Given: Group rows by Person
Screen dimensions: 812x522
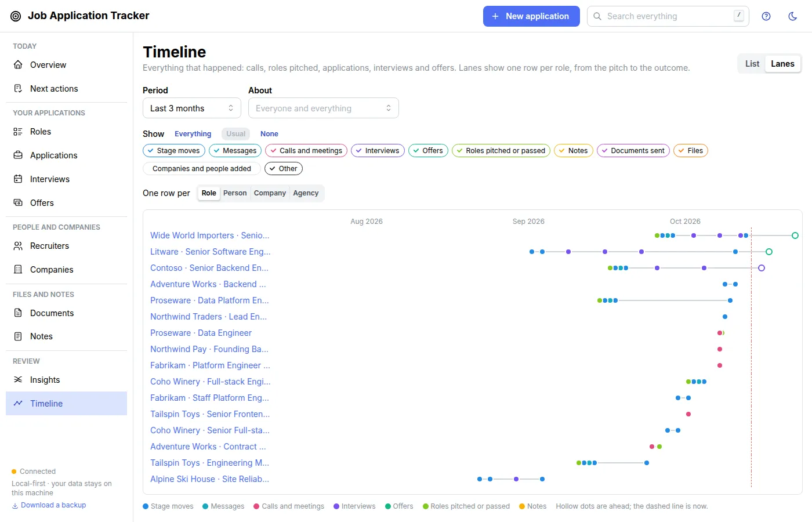Looking at the screenshot, I should click(235, 193).
